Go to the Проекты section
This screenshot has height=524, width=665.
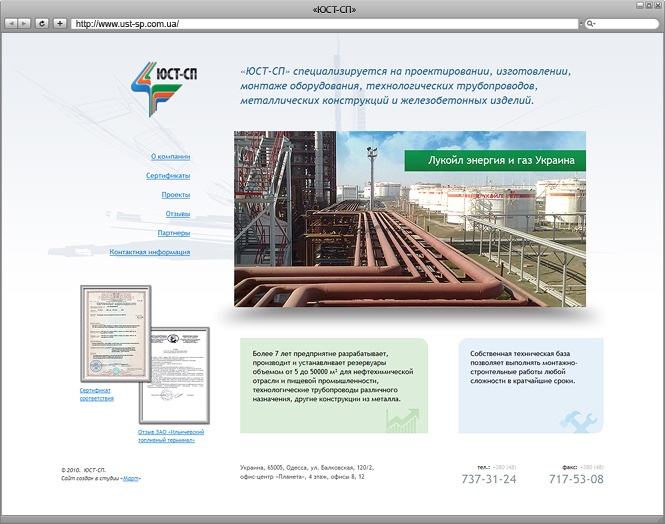point(176,195)
